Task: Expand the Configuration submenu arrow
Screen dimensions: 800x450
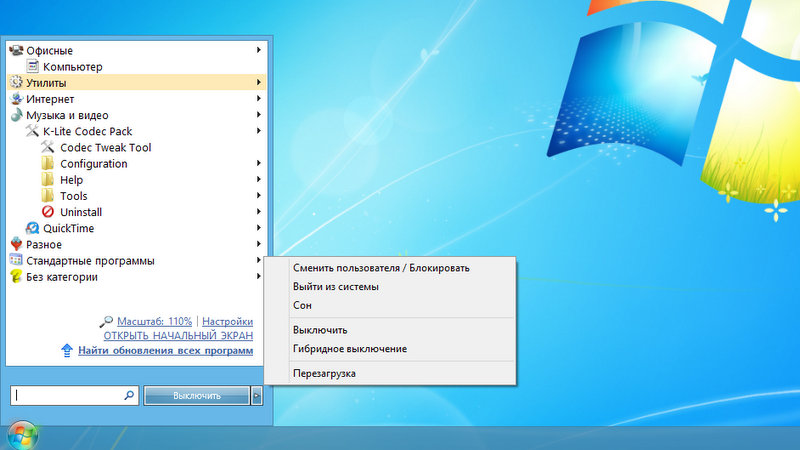Action: pyautogui.click(x=259, y=163)
